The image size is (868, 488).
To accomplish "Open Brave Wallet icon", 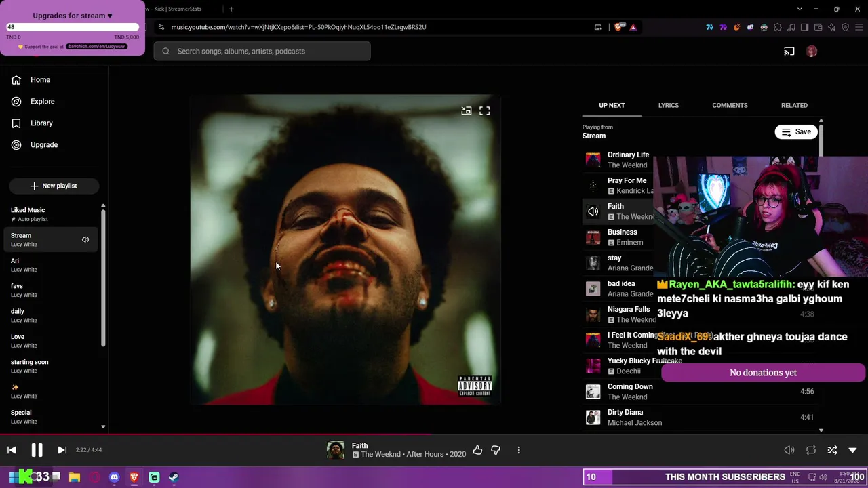I will pyautogui.click(x=818, y=27).
